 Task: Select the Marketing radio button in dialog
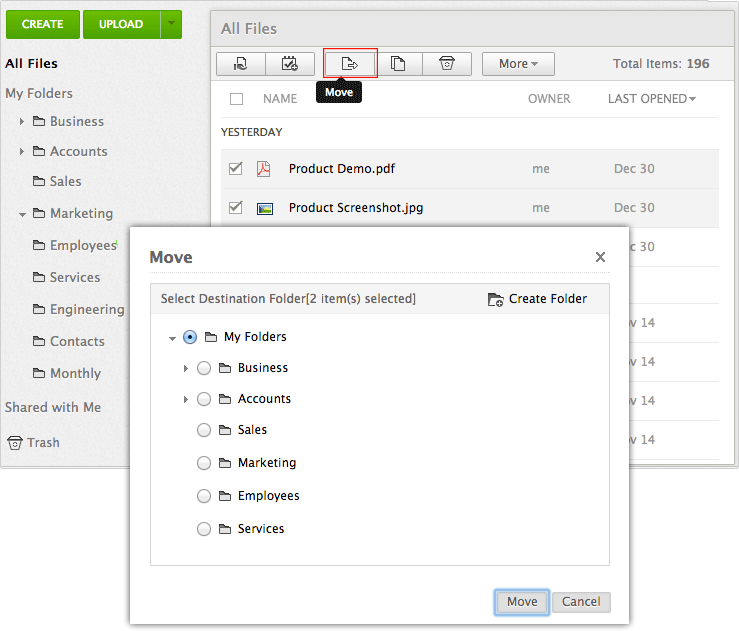[204, 463]
